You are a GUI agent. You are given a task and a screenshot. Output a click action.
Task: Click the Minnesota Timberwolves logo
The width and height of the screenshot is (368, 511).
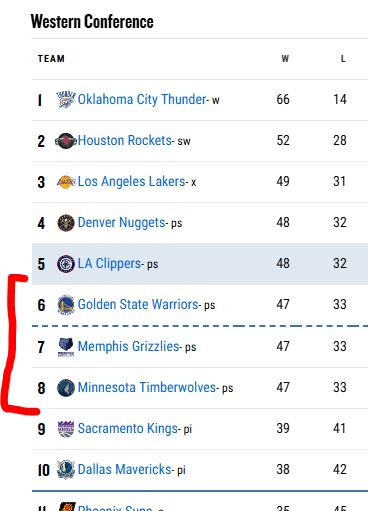coord(66,388)
